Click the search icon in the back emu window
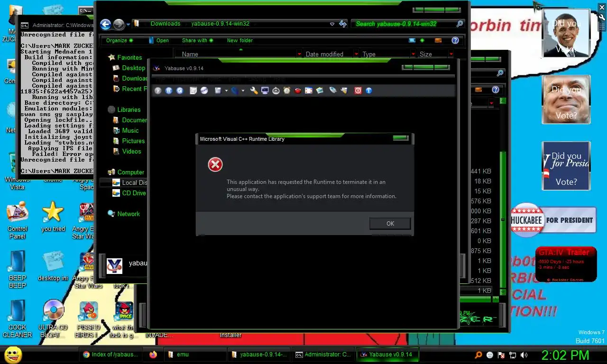607x364 pixels. click(x=500, y=73)
